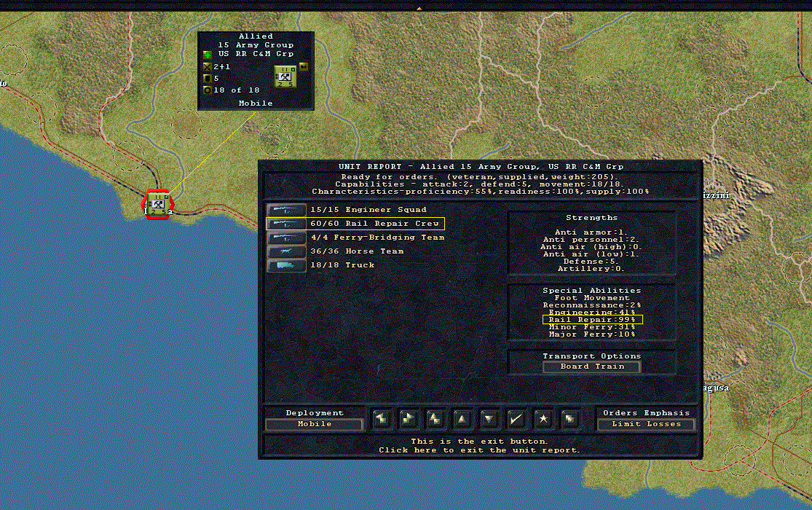Click the Foot Movement ability text
Viewport: 812px width, 510px height.
click(x=592, y=298)
